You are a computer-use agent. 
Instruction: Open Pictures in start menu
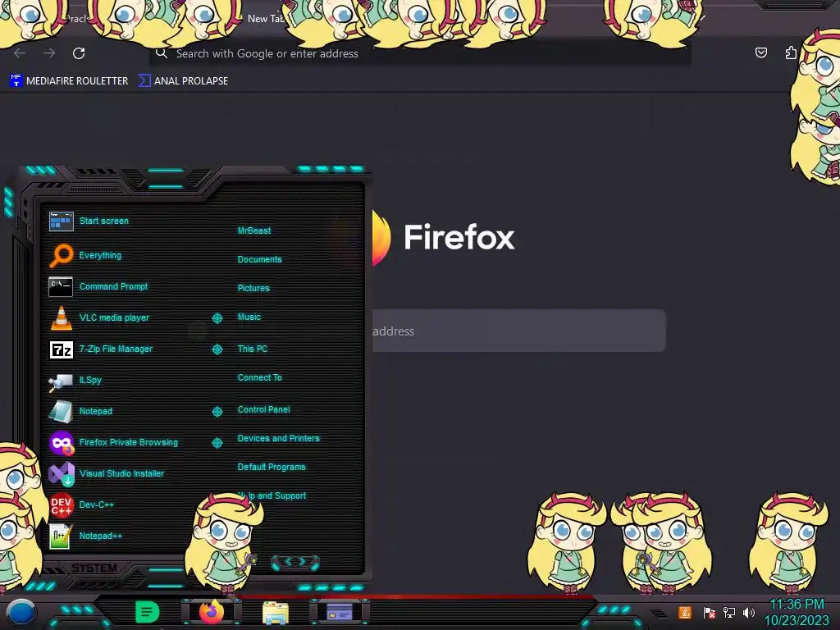tap(253, 288)
